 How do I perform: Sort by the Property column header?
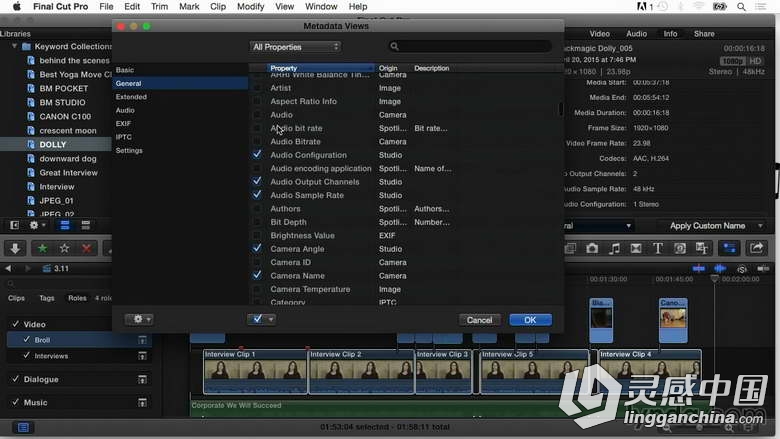[321, 68]
